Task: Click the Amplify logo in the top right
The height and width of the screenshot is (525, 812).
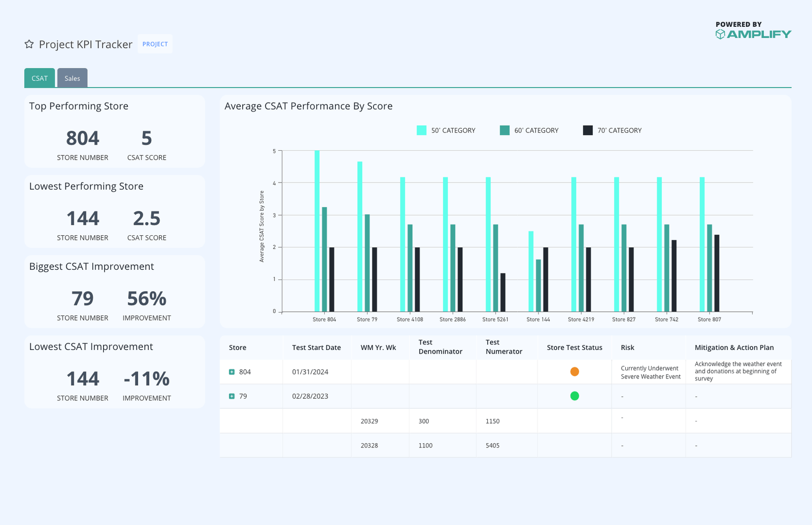Action: tap(753, 34)
